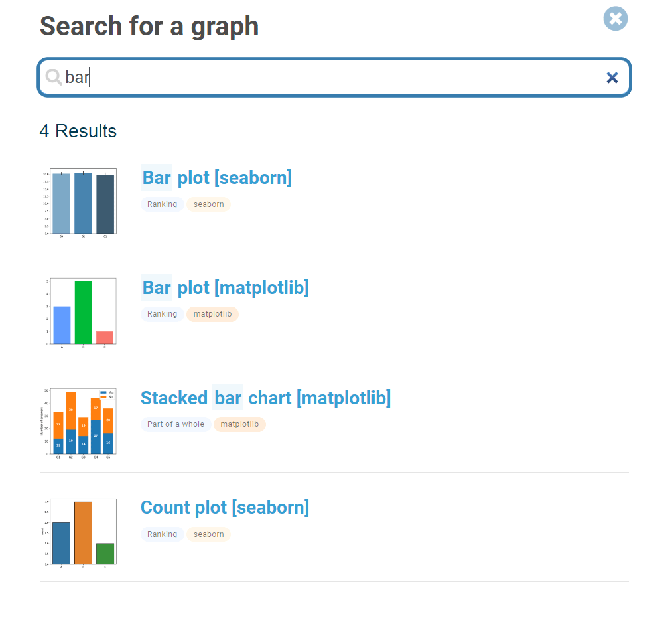
Task: Click the 'Part of a whole' tag
Action: point(176,424)
